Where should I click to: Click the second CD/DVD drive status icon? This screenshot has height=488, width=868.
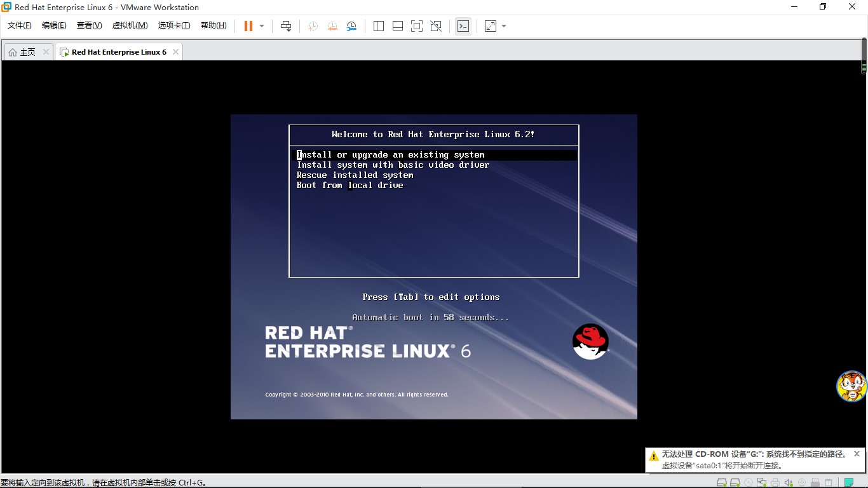pos(802,482)
